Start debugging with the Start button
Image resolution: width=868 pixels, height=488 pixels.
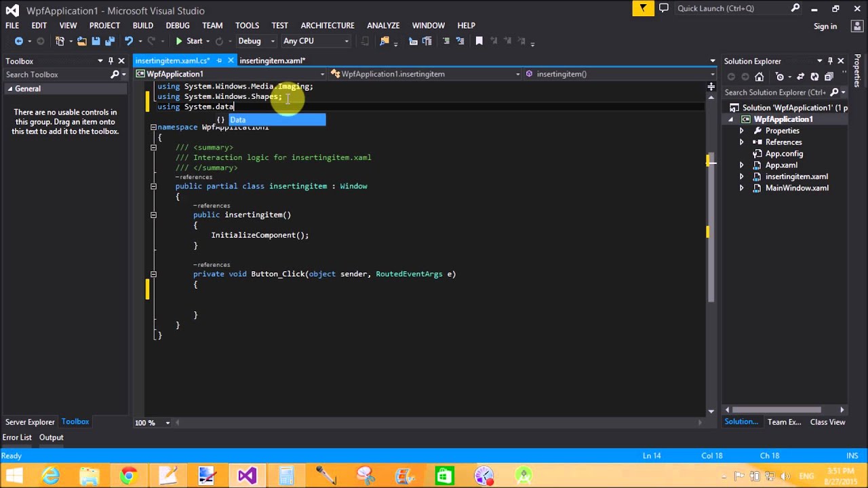[189, 41]
